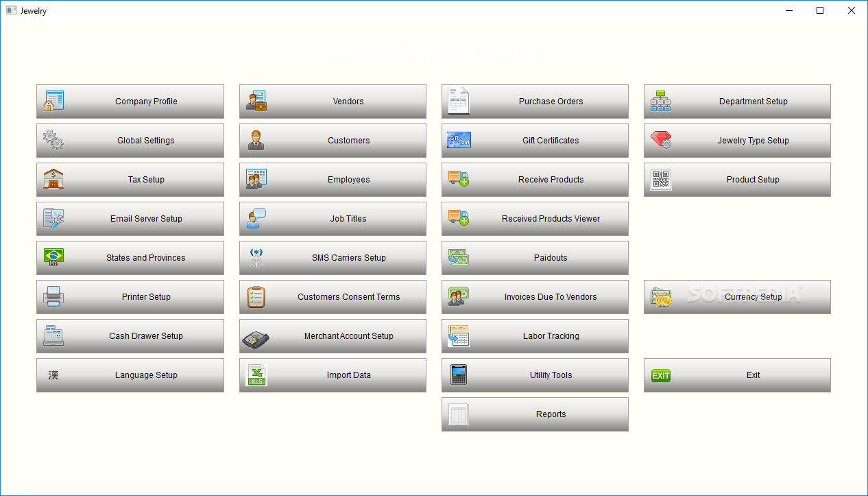
Task: Click the house icon beside Company Profile
Action: coord(53,101)
